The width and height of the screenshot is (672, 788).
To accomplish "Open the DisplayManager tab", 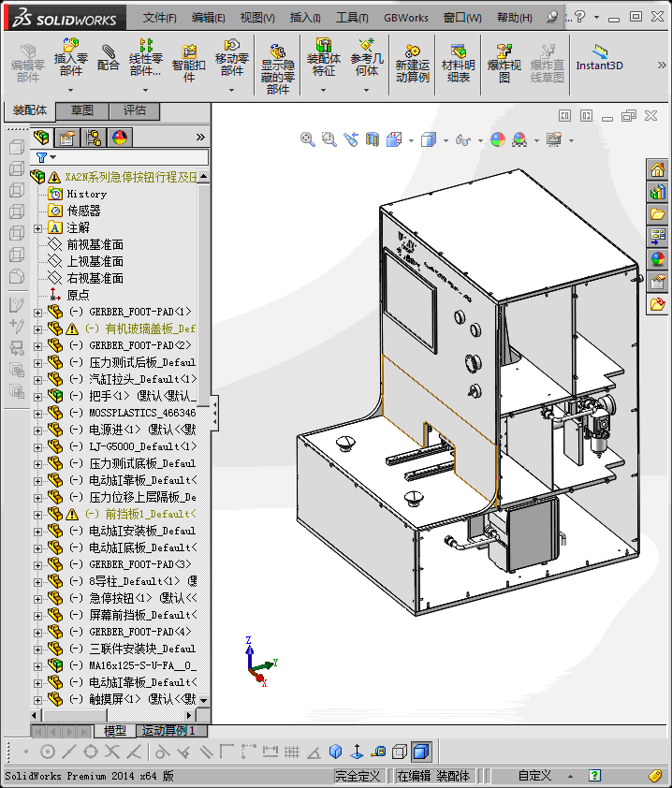I will tap(120, 138).
